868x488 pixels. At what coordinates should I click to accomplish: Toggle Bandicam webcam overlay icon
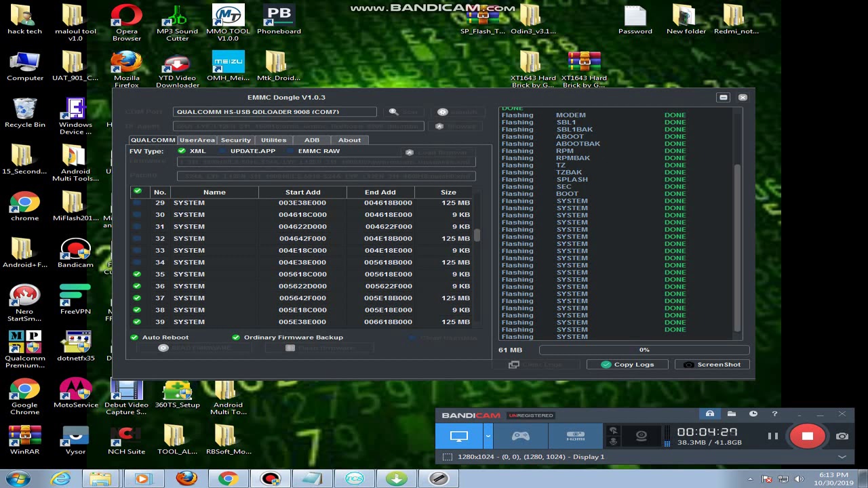(641, 436)
